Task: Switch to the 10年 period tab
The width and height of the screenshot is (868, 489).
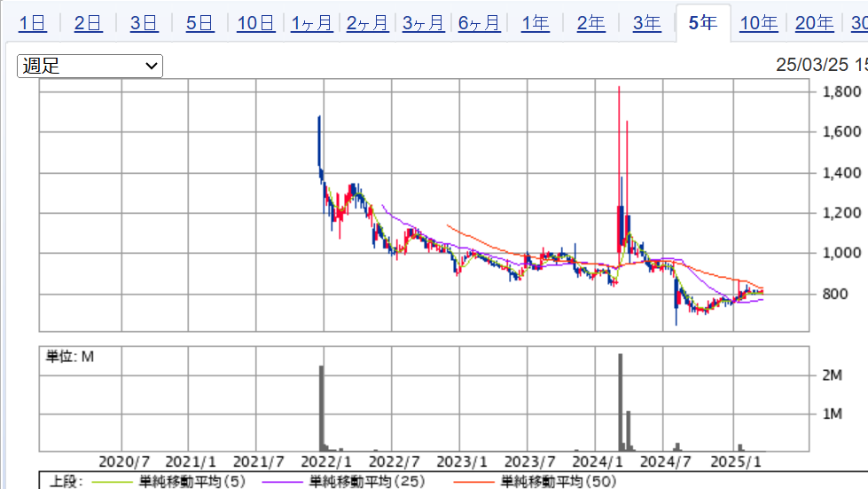Action: coord(759,23)
